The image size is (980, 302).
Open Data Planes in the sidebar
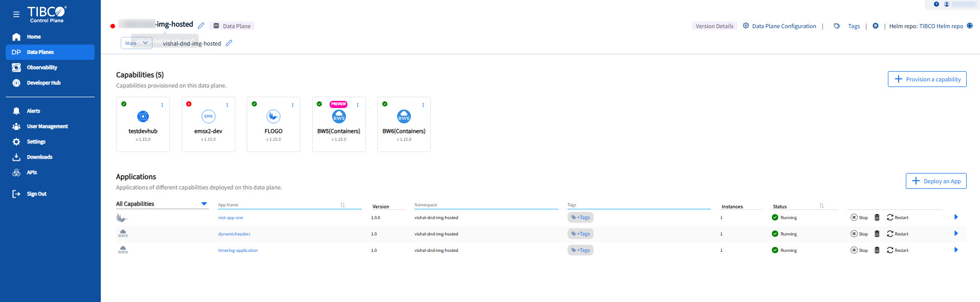click(x=50, y=52)
